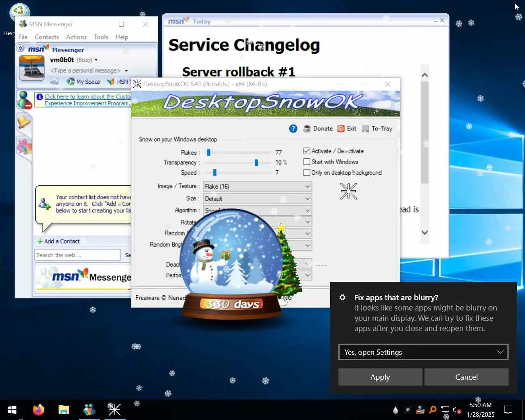Click the MSN Today scrollbar down arrow

point(425,233)
